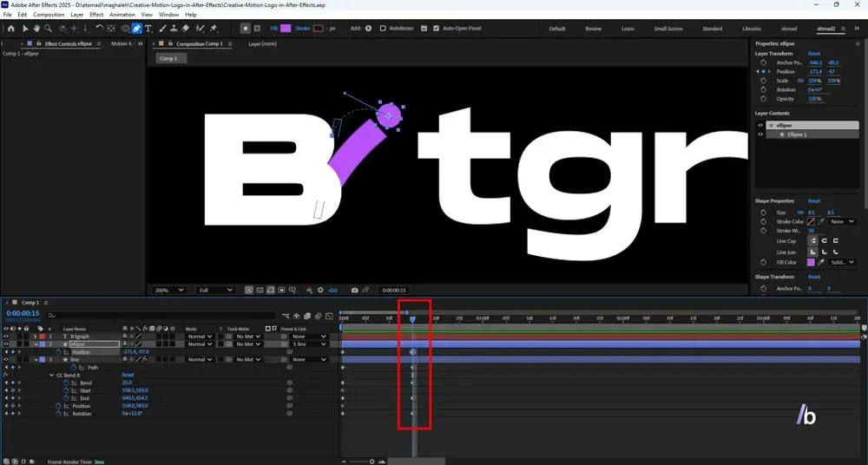Open Stroke Color type None dropdown

tap(843, 221)
